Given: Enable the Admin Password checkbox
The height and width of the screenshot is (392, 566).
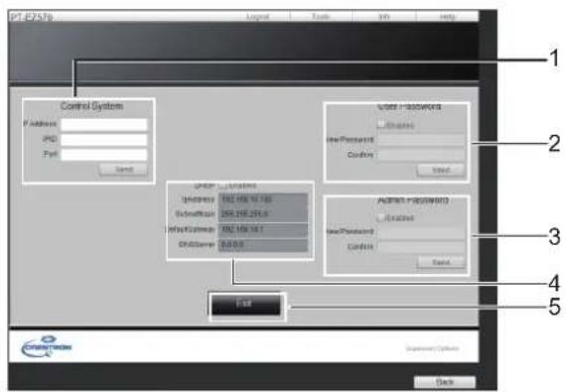Looking at the screenshot, I should pos(380,217).
